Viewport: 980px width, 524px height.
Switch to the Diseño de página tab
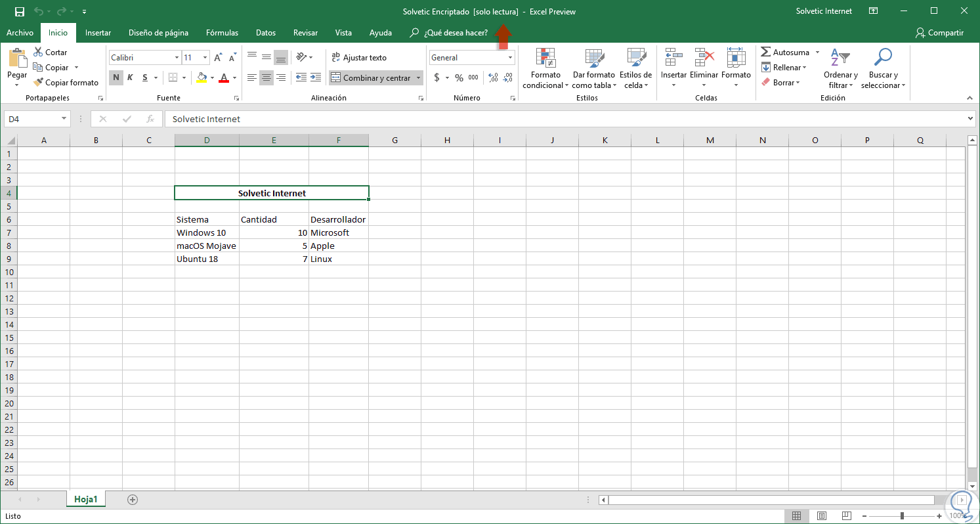coord(158,32)
